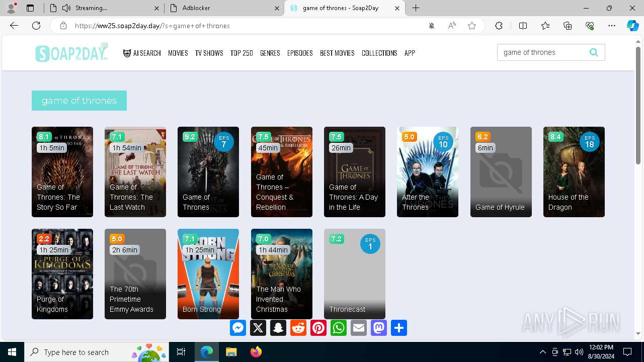Open browser extensions puzzle icon
The image size is (644, 362).
[499, 26]
